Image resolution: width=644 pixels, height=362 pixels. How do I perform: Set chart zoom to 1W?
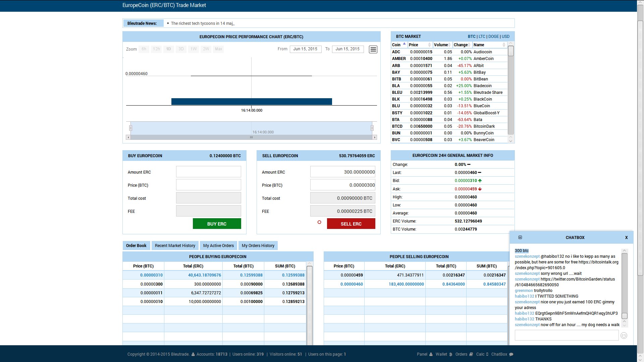pos(194,49)
